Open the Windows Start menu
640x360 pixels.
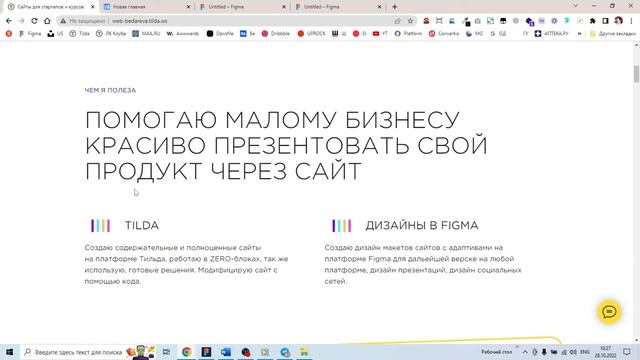pyautogui.click(x=9, y=352)
